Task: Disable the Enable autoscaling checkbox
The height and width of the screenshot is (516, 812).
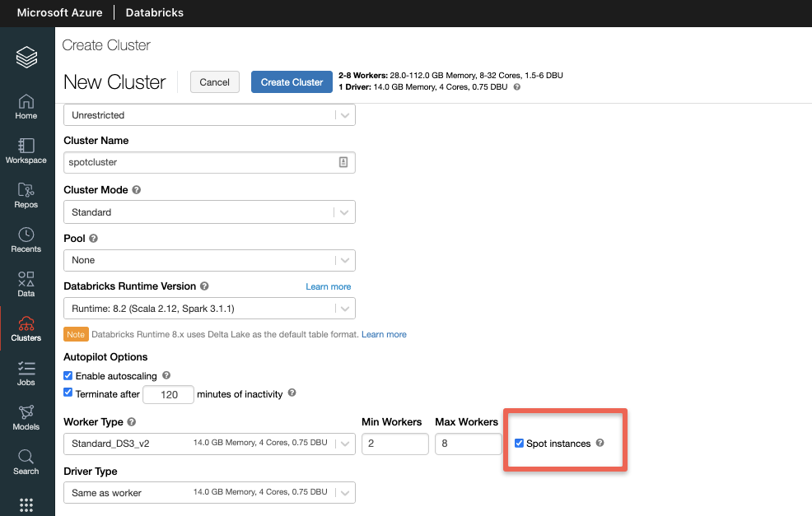Action: click(68, 376)
